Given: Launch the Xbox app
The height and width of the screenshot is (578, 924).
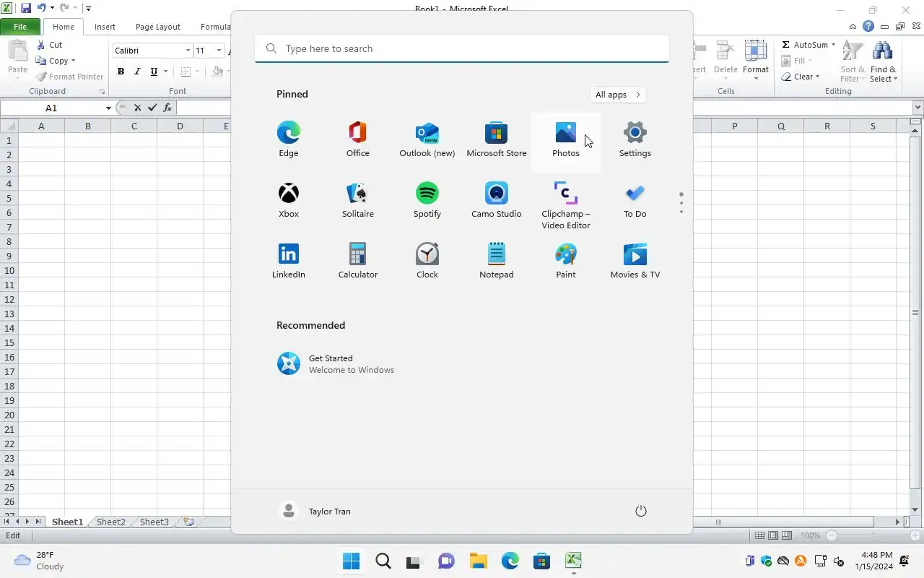Looking at the screenshot, I should click(288, 200).
